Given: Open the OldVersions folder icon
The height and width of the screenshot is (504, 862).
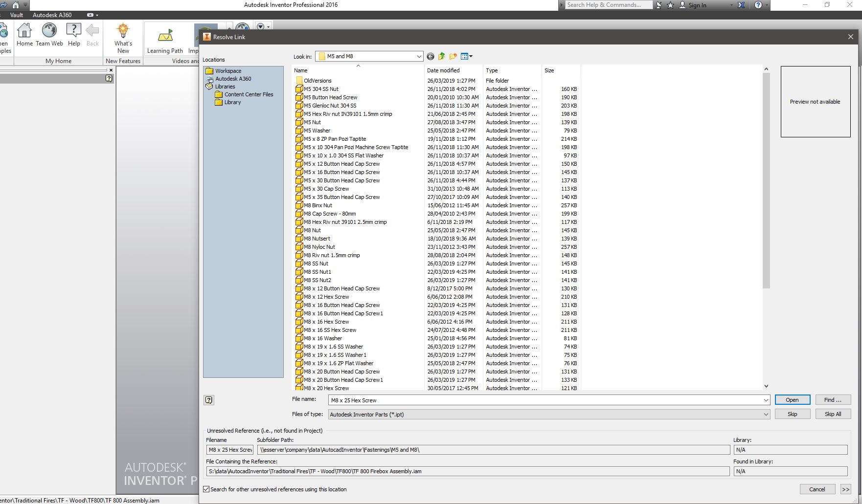Looking at the screenshot, I should [x=299, y=81].
